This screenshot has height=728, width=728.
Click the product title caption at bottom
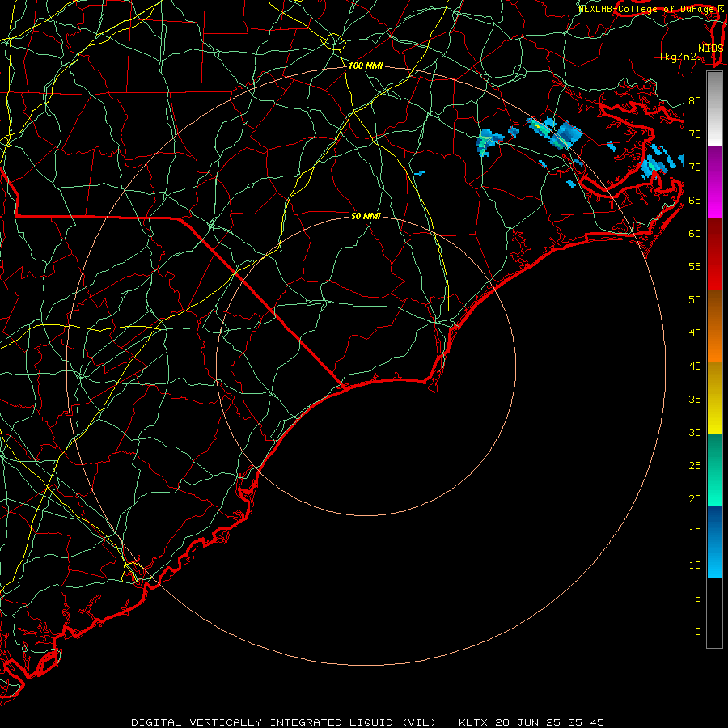tap(368, 722)
